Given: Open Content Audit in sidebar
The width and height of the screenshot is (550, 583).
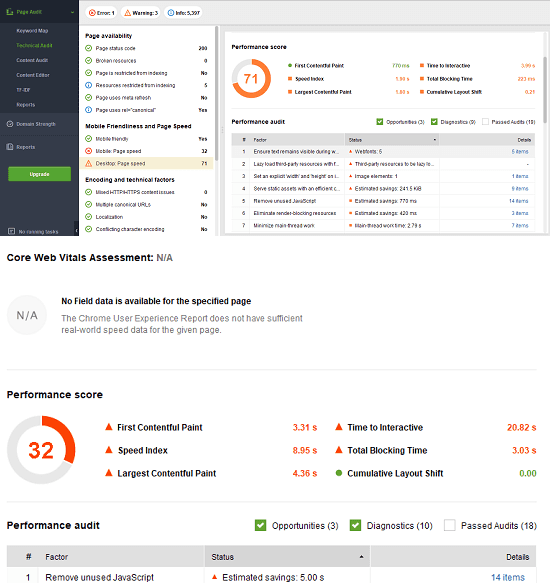Looking at the screenshot, I should 32,60.
